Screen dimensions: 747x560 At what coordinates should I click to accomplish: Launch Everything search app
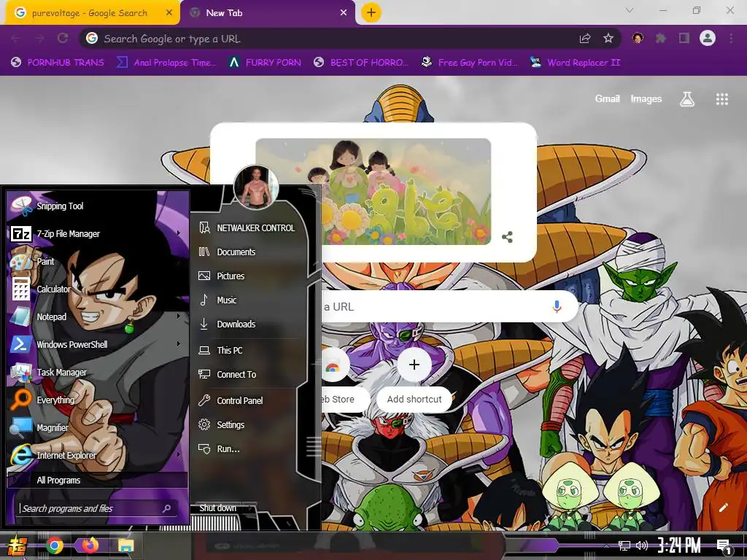coord(97,400)
